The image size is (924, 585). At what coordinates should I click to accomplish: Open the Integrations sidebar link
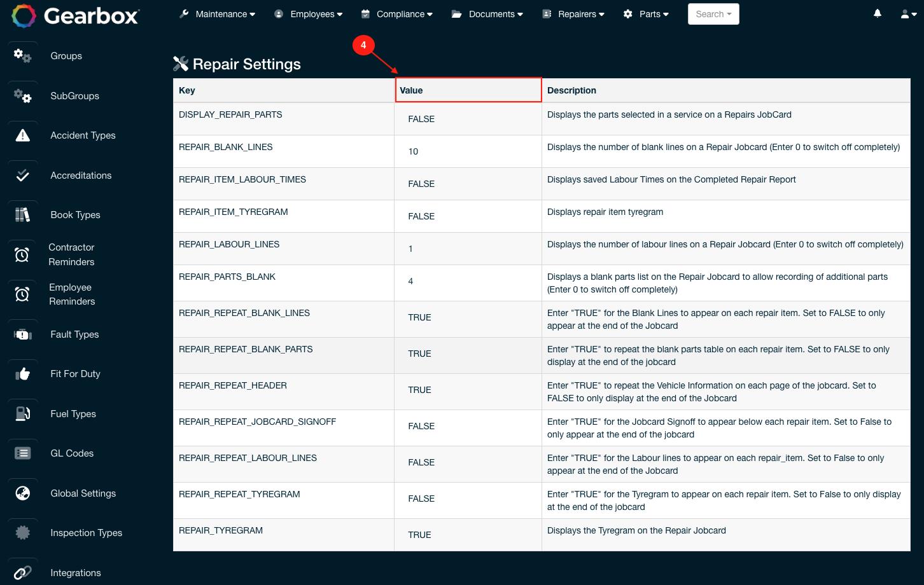click(x=75, y=572)
